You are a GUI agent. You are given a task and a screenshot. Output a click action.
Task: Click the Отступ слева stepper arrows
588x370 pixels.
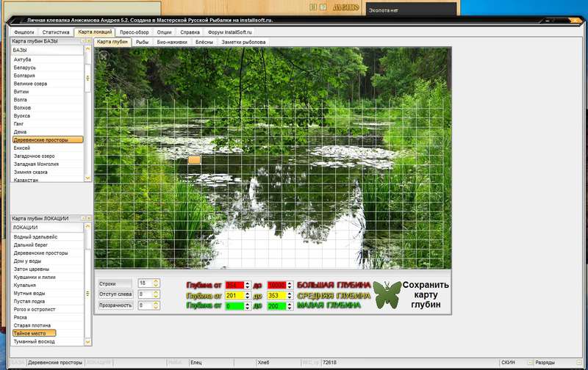pyautogui.click(x=157, y=294)
